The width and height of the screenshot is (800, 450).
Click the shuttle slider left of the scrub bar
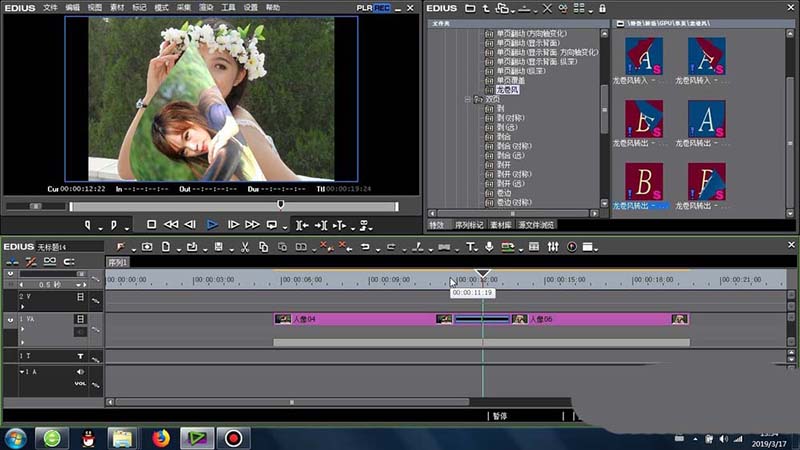click(x=35, y=206)
